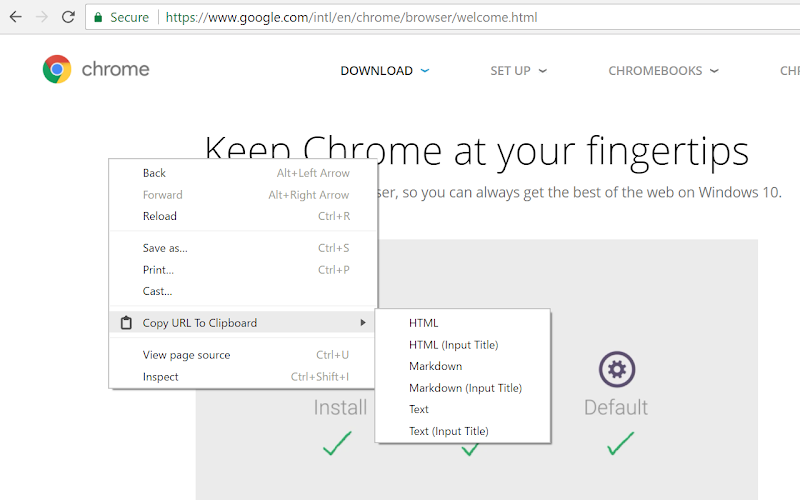Click the gear icon above Default

tap(617, 369)
